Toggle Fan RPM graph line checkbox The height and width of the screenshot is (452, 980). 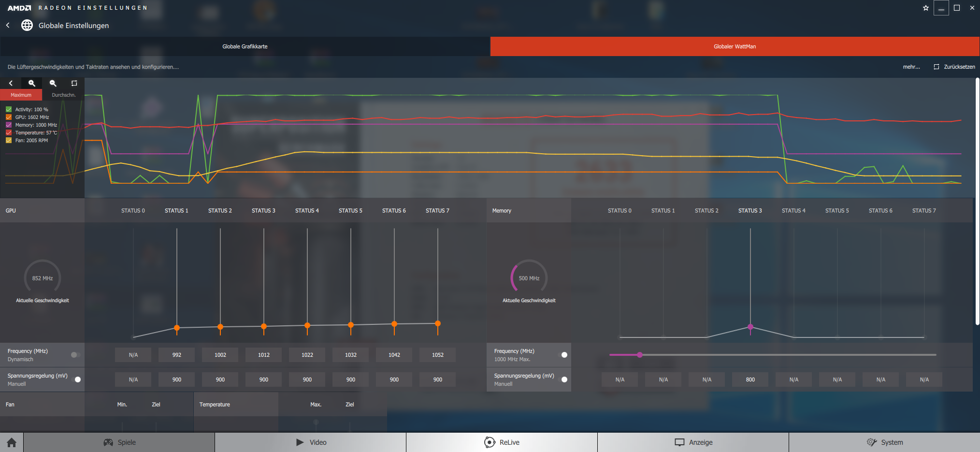[9, 140]
